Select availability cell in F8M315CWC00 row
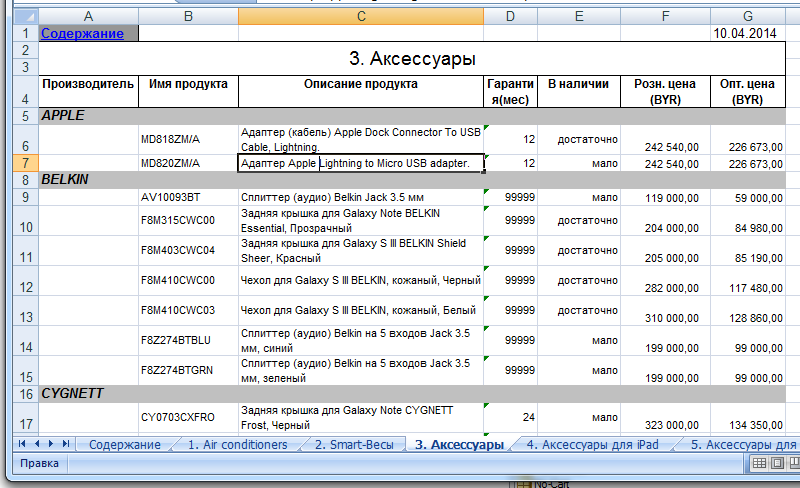The image size is (800, 488). [x=579, y=221]
